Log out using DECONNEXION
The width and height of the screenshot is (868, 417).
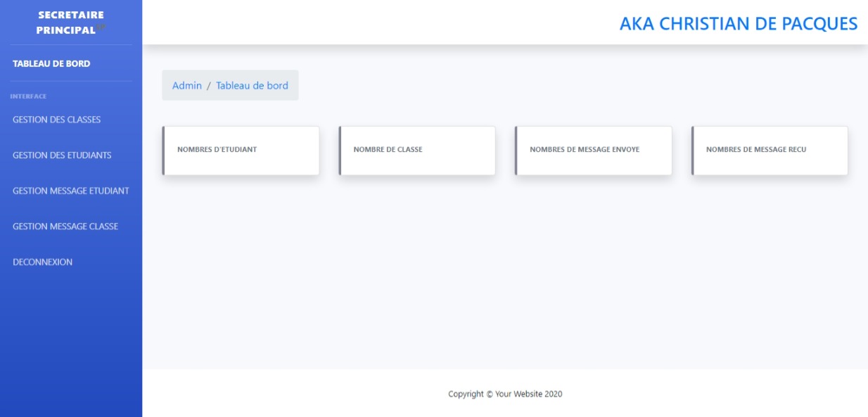point(42,262)
